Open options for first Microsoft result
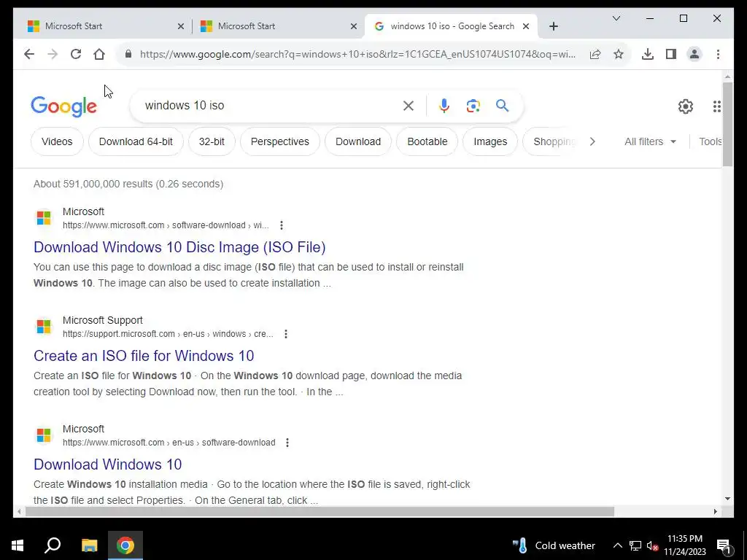The image size is (747, 560). 282,225
